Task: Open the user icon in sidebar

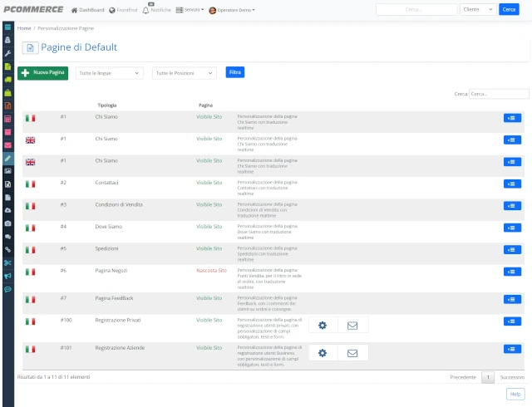Action: coord(7,40)
